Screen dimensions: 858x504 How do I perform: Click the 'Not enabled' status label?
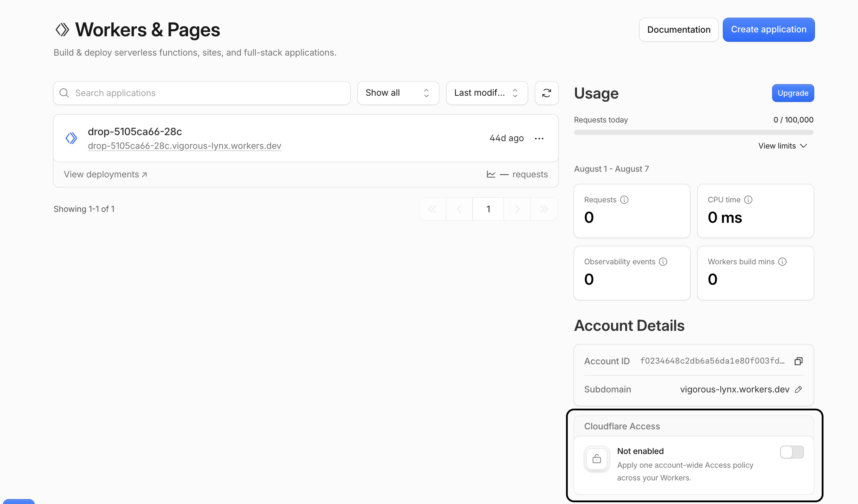click(x=640, y=451)
